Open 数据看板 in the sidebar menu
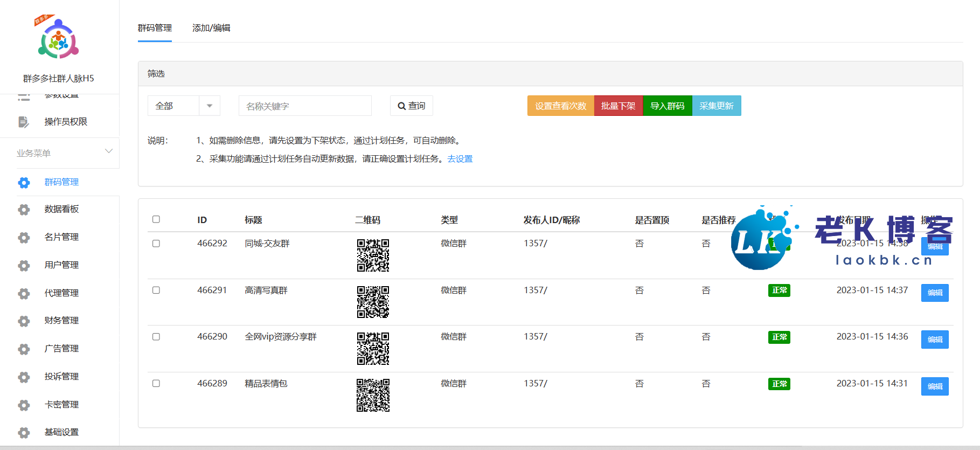This screenshot has width=980, height=450. point(61,209)
